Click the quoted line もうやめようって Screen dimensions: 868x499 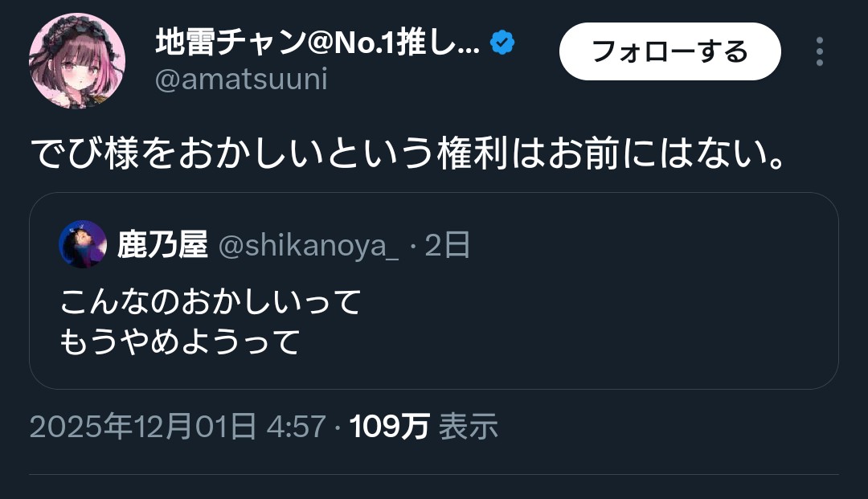coord(180,342)
